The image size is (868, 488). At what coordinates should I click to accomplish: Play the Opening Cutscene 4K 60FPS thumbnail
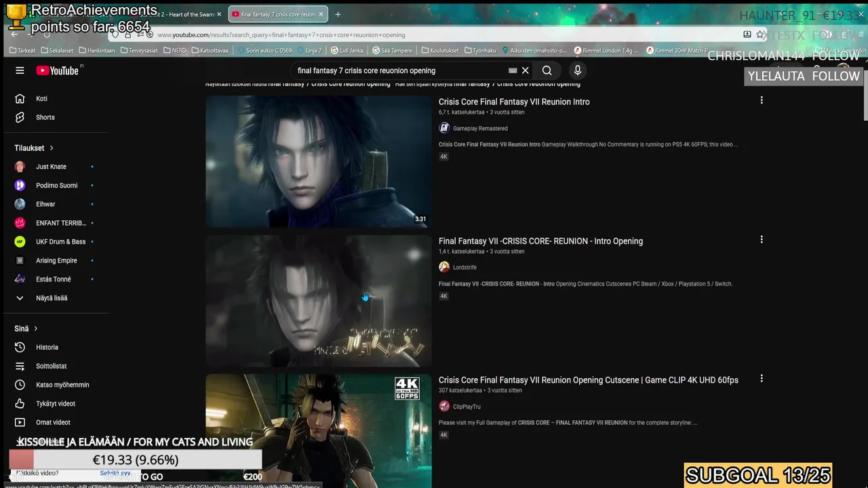pos(318,431)
